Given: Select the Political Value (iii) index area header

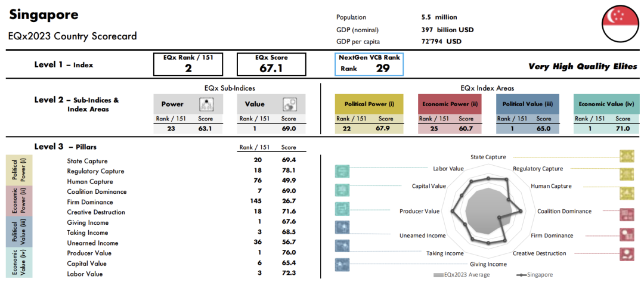Looking at the screenshot, I should click(528, 104).
